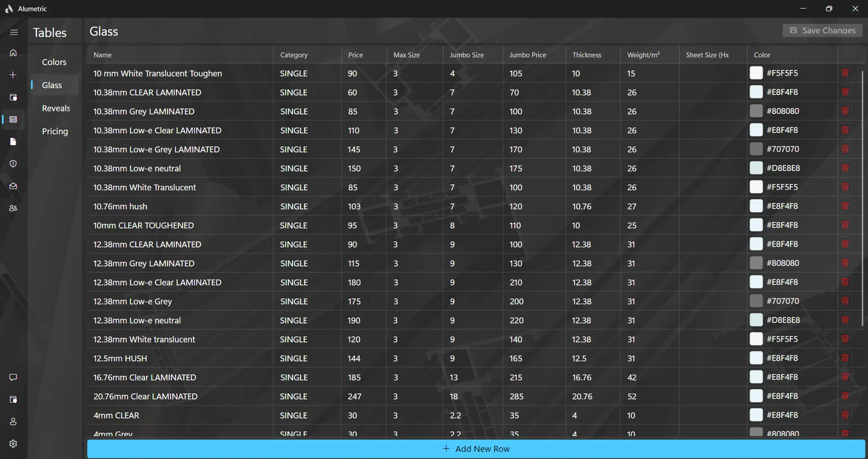Click the Weight/m² column header
This screenshot has width=868, height=459.
tap(650, 55)
